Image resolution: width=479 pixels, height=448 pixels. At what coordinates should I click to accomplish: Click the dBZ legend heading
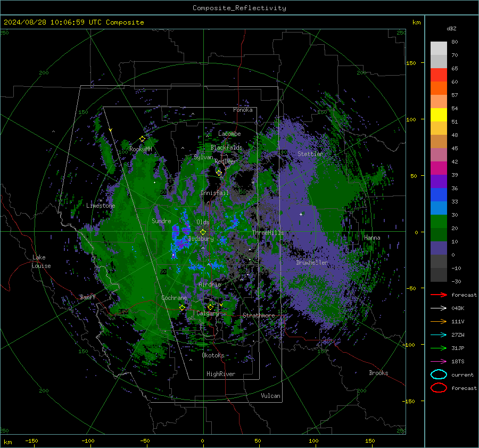click(x=451, y=29)
